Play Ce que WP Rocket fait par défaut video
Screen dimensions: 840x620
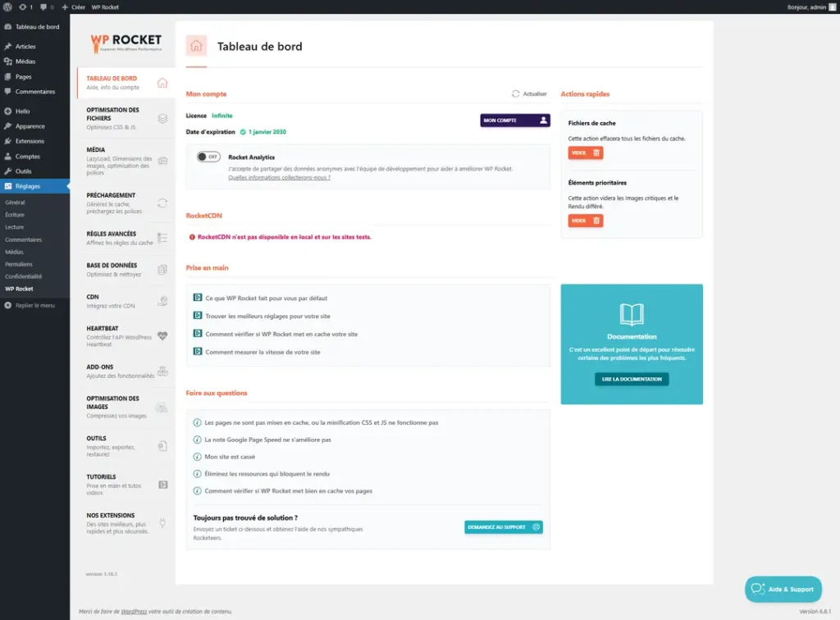260,299
